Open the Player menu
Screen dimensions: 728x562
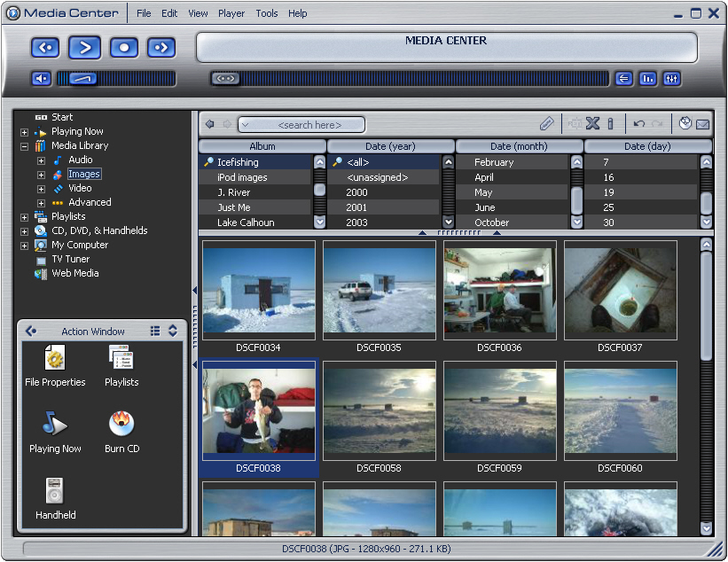[231, 13]
